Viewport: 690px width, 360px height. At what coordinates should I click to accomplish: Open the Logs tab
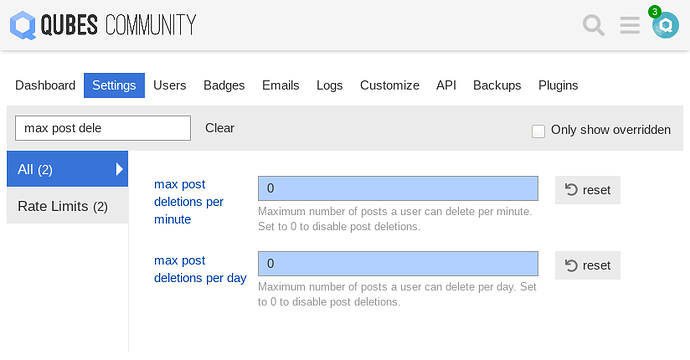point(330,85)
